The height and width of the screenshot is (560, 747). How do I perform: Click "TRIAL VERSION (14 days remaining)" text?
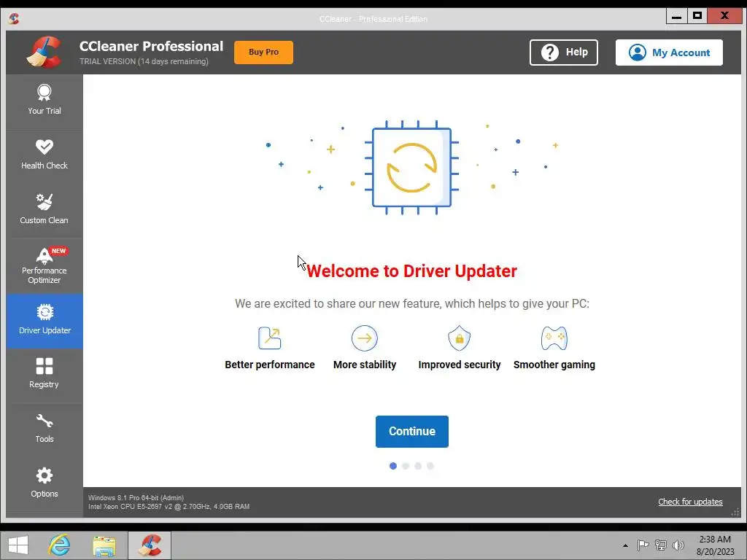click(x=144, y=61)
